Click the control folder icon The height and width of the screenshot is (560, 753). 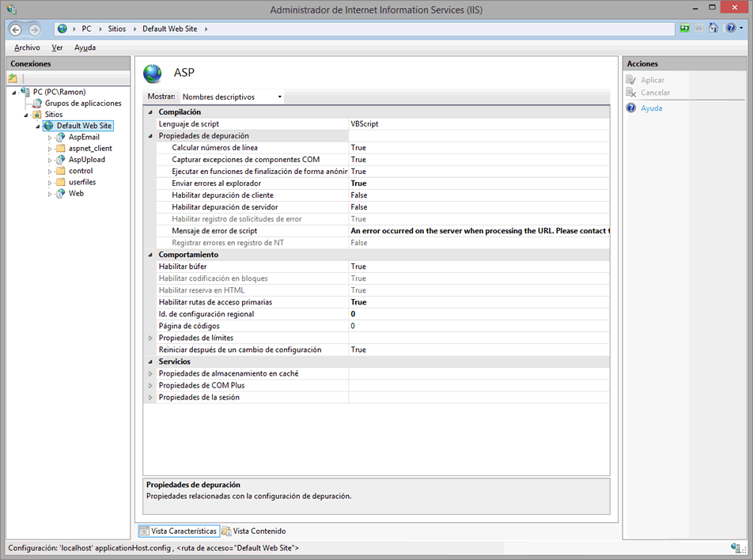pyautogui.click(x=60, y=171)
